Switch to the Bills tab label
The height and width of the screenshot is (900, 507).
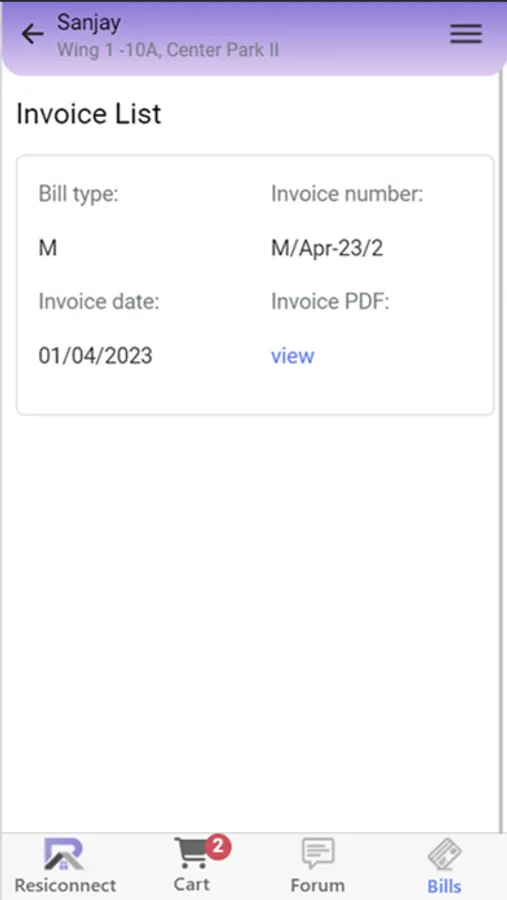[x=444, y=886]
